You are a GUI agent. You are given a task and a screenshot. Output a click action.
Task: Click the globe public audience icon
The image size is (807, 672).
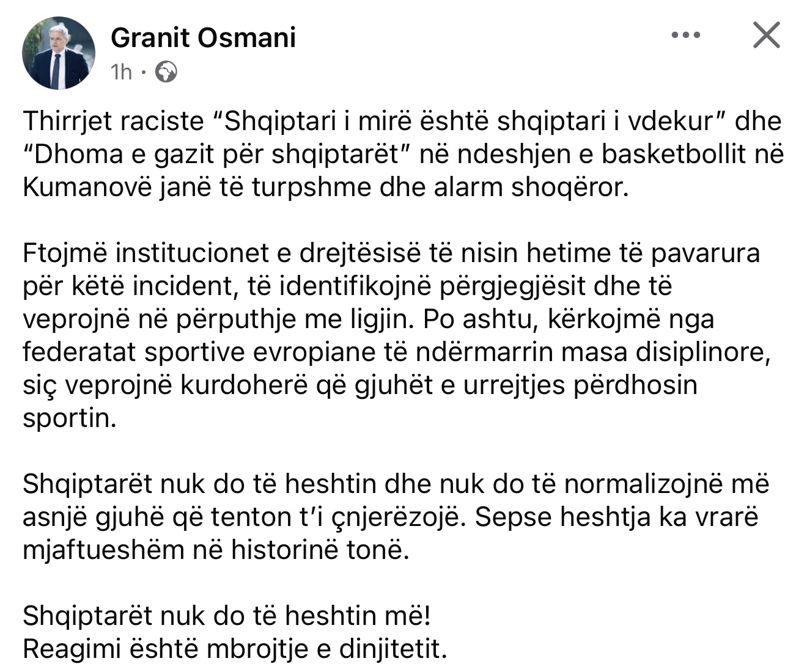tap(166, 73)
